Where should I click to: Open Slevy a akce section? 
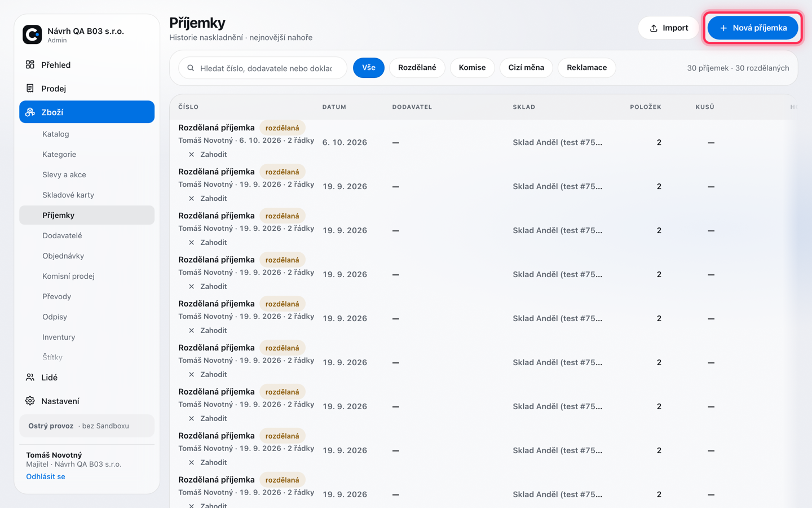pos(87,174)
